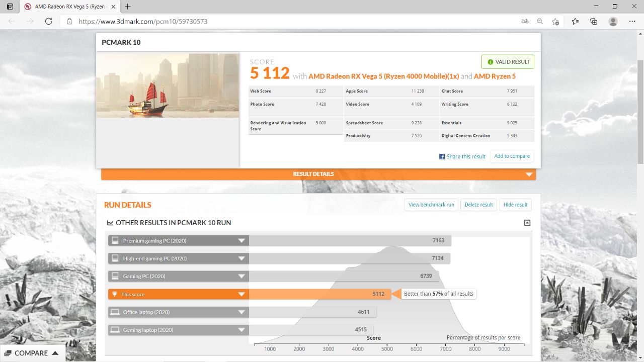This screenshot has height=362, width=644.
Task: Click the Premium gaming PC 7163 score bar
Action: [x=350, y=241]
